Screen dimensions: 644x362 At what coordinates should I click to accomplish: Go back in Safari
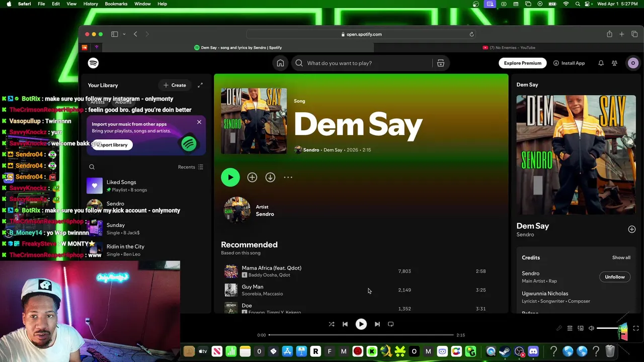[x=135, y=34]
